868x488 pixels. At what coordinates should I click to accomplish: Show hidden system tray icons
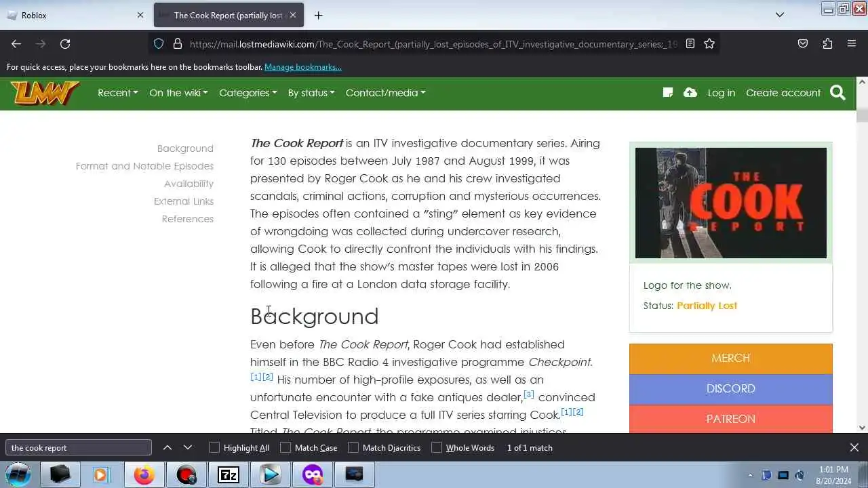click(x=750, y=475)
